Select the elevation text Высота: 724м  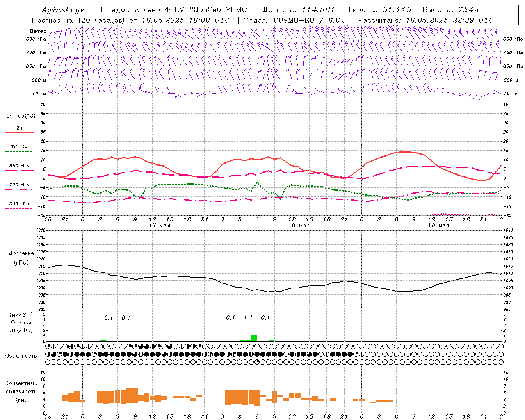[x=450, y=10]
